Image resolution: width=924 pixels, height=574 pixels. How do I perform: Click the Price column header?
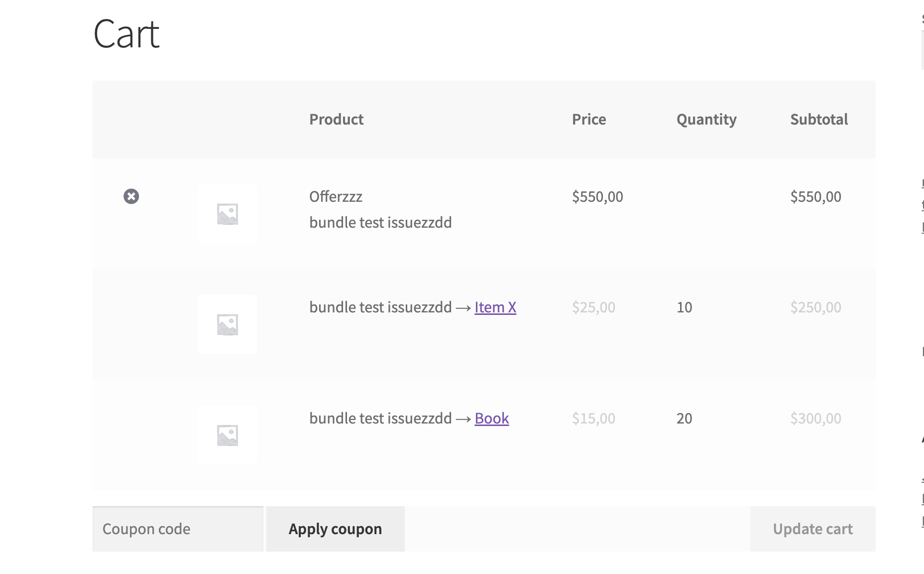click(589, 120)
